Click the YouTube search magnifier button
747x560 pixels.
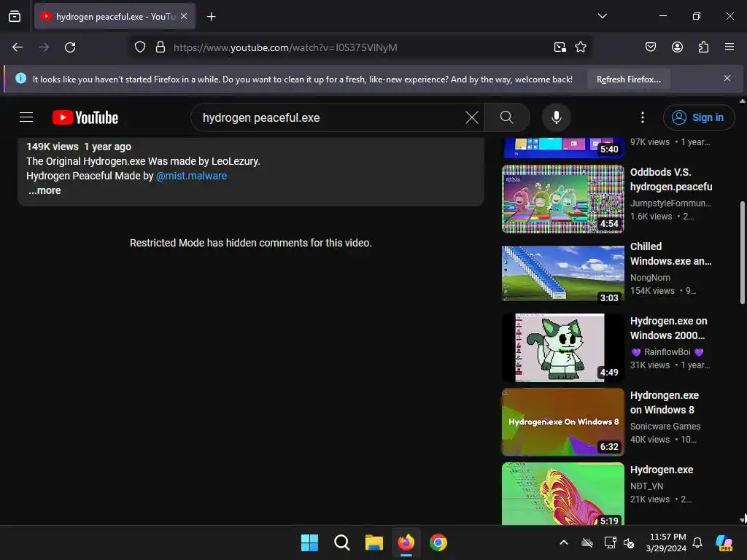(507, 117)
